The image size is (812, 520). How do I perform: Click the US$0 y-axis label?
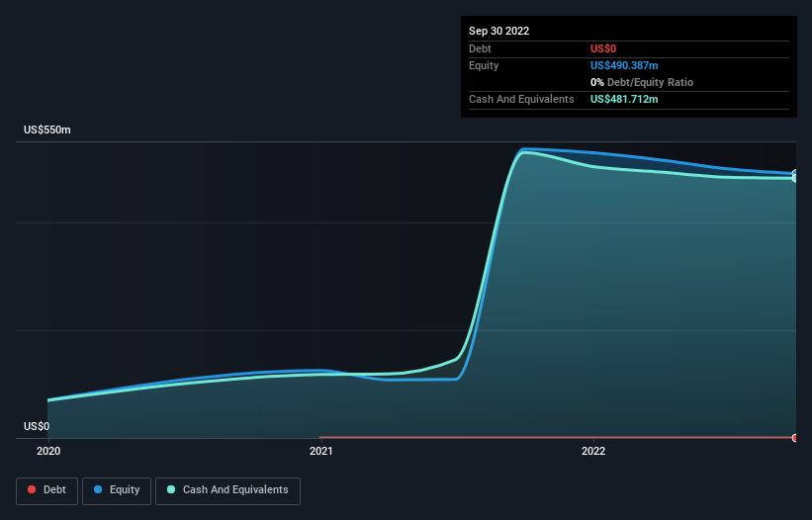tap(37, 426)
